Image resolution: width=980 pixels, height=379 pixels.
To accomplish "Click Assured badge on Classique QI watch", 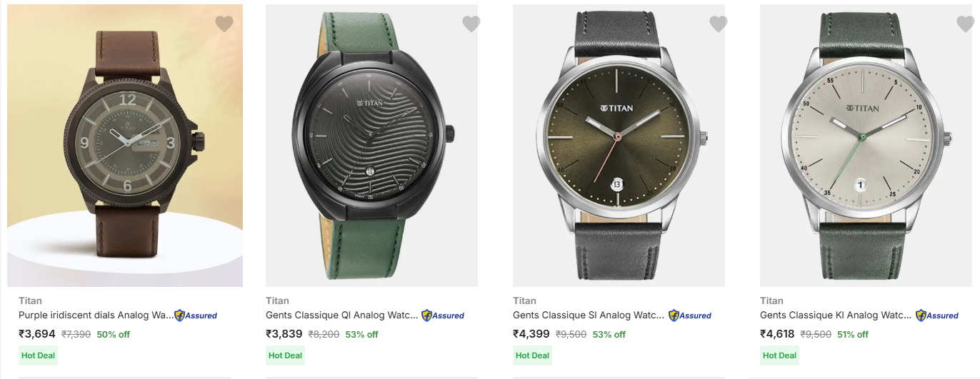I will [443, 315].
